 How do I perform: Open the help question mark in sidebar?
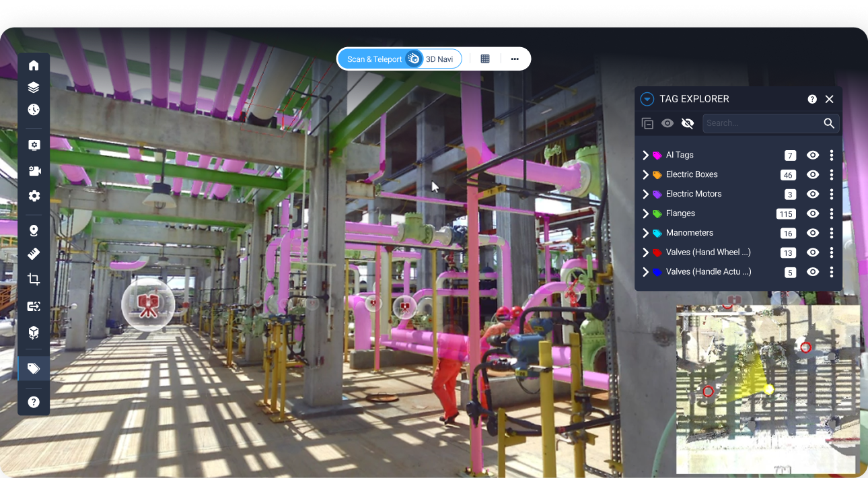pyautogui.click(x=34, y=402)
